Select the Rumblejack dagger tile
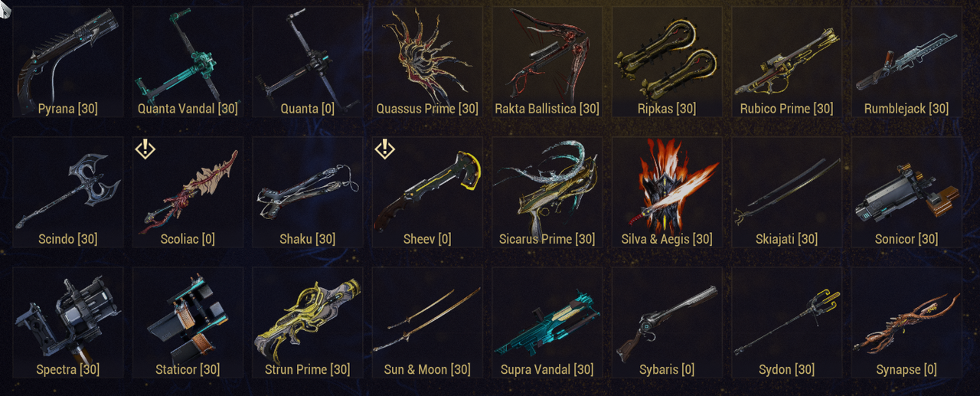This screenshot has width=980, height=396. point(906,62)
